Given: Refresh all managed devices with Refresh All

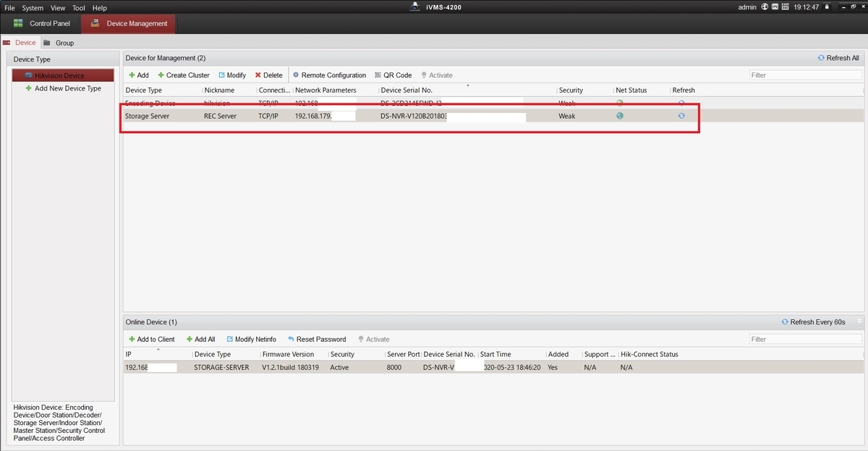Looking at the screenshot, I should point(838,58).
